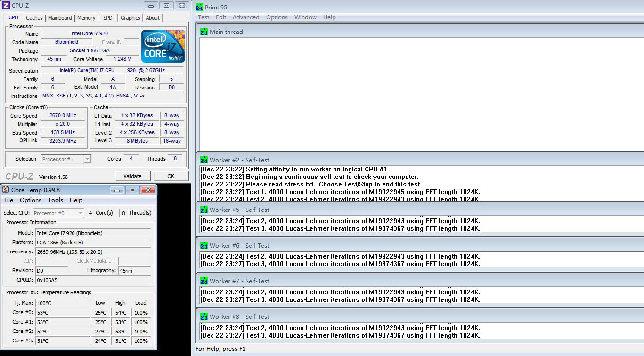Click the Bus Speed value 133.5 MHz
The height and width of the screenshot is (356, 644).
click(x=63, y=133)
